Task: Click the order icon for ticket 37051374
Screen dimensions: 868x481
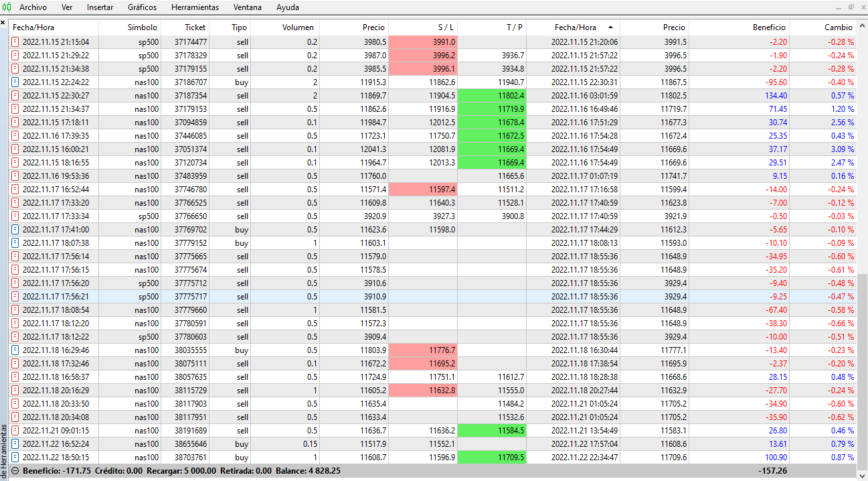Action: click(x=15, y=149)
